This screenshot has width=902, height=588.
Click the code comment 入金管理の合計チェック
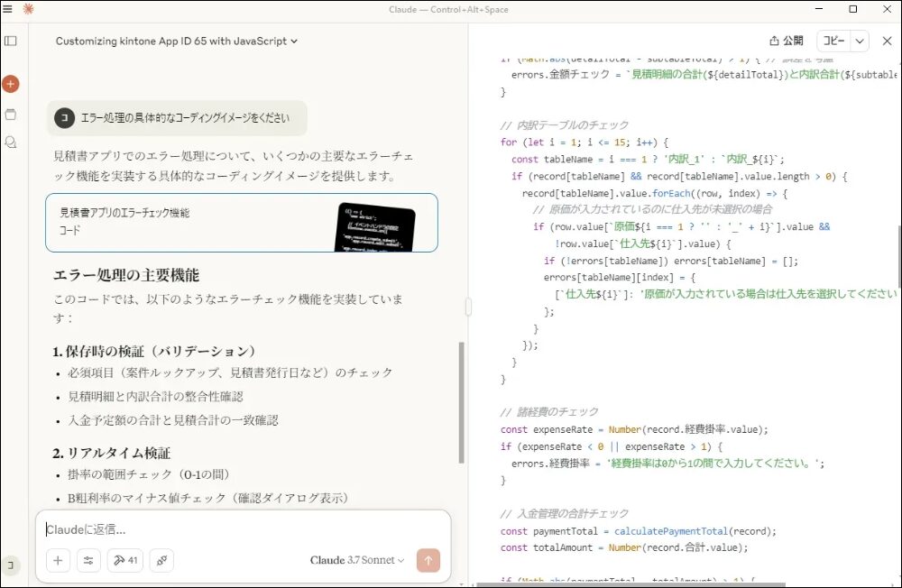(565, 513)
